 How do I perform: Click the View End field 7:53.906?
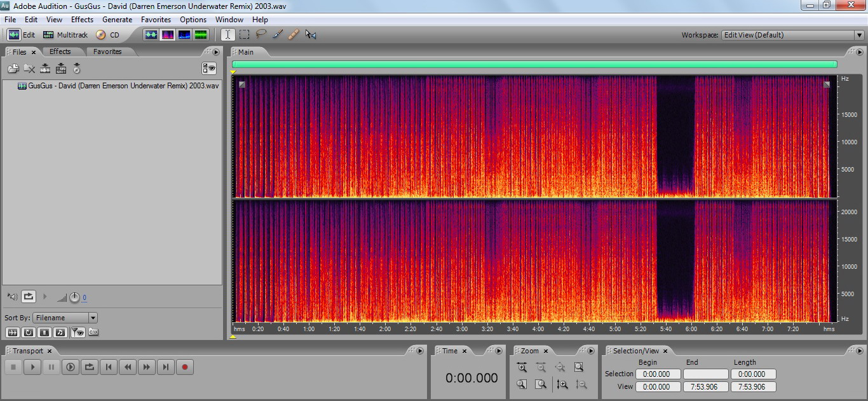click(705, 386)
